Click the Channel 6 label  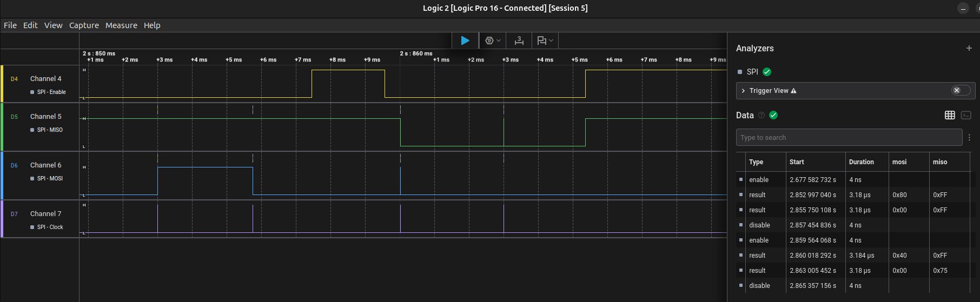coord(45,165)
